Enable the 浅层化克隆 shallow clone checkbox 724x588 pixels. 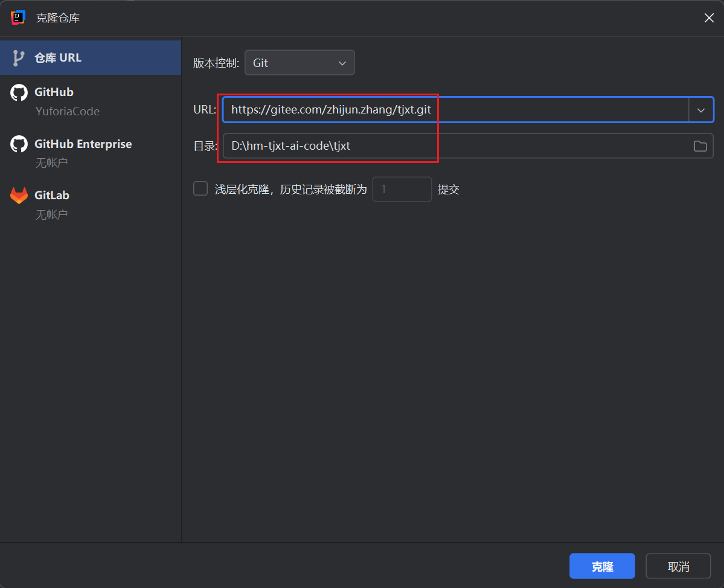click(x=200, y=188)
